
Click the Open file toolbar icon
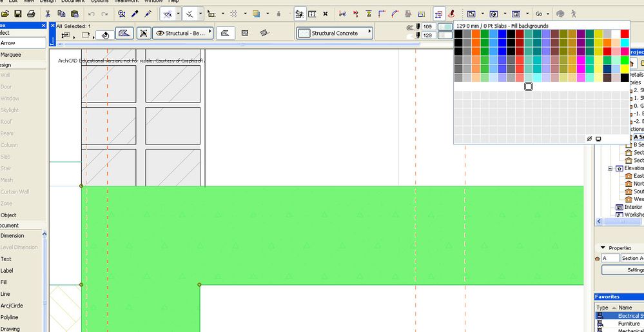coord(5,14)
